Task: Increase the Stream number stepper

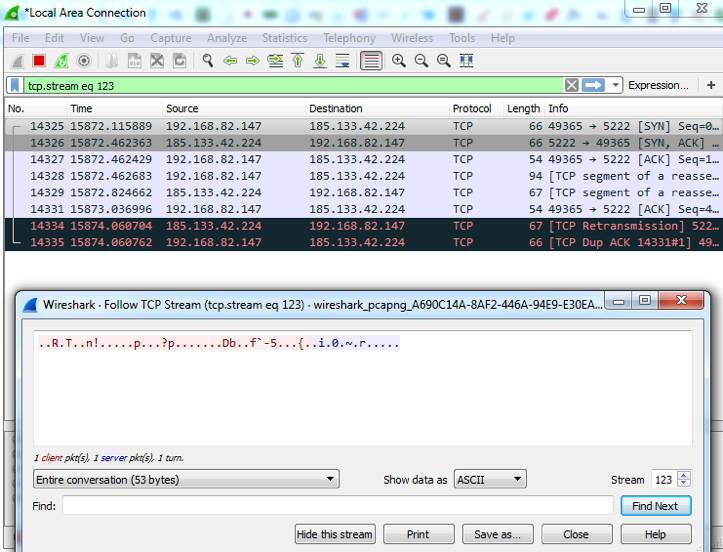Action: tap(684, 475)
